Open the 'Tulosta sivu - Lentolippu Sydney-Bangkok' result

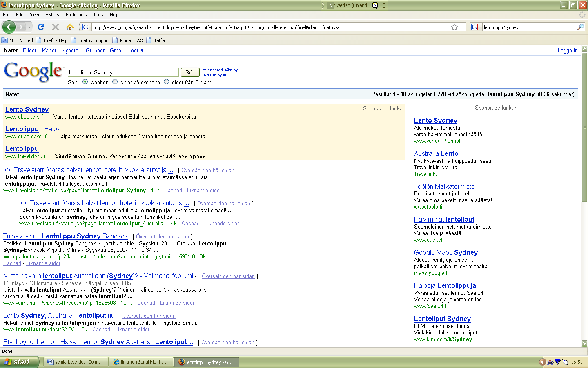coord(65,236)
